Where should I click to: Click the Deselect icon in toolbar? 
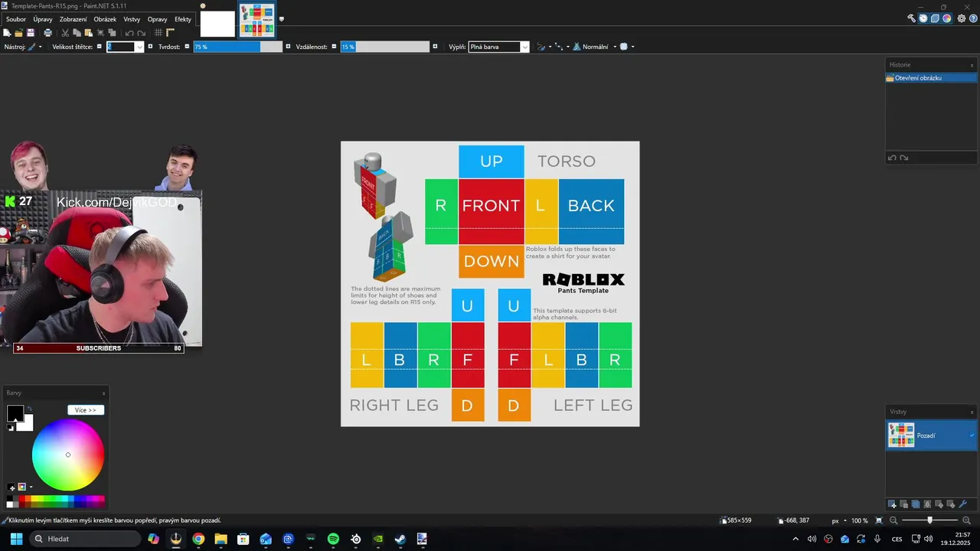(112, 33)
